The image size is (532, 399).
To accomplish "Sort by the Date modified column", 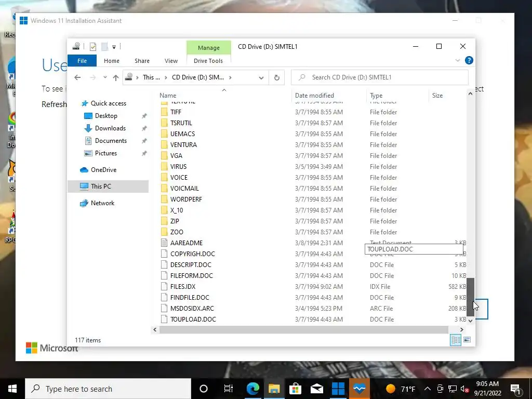I will (314, 96).
